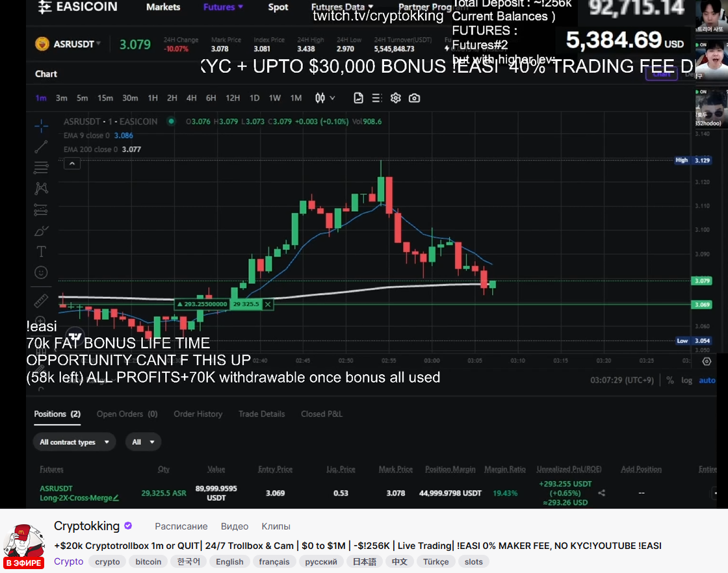Click the English tag

click(229, 561)
